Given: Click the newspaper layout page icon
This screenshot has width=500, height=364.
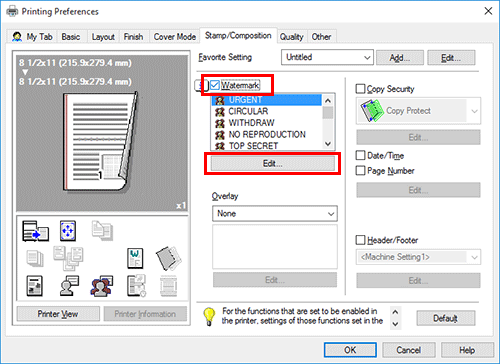Looking at the screenshot, I should pyautogui.click(x=34, y=286).
